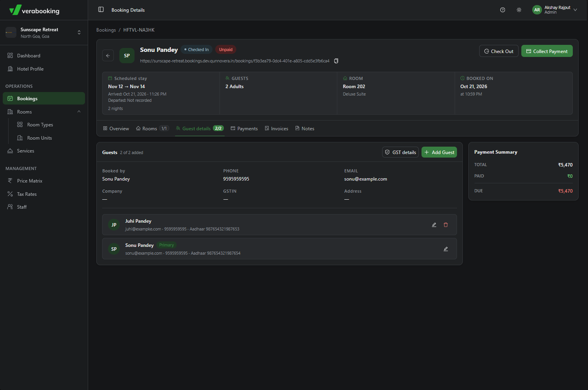Go back using the arrow button
The height and width of the screenshot is (390, 588).
(108, 56)
